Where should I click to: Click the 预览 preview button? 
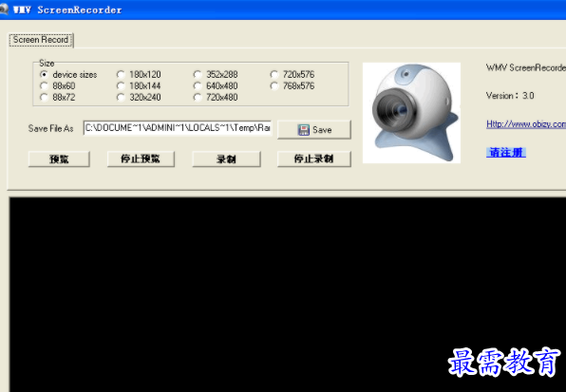[x=59, y=159]
